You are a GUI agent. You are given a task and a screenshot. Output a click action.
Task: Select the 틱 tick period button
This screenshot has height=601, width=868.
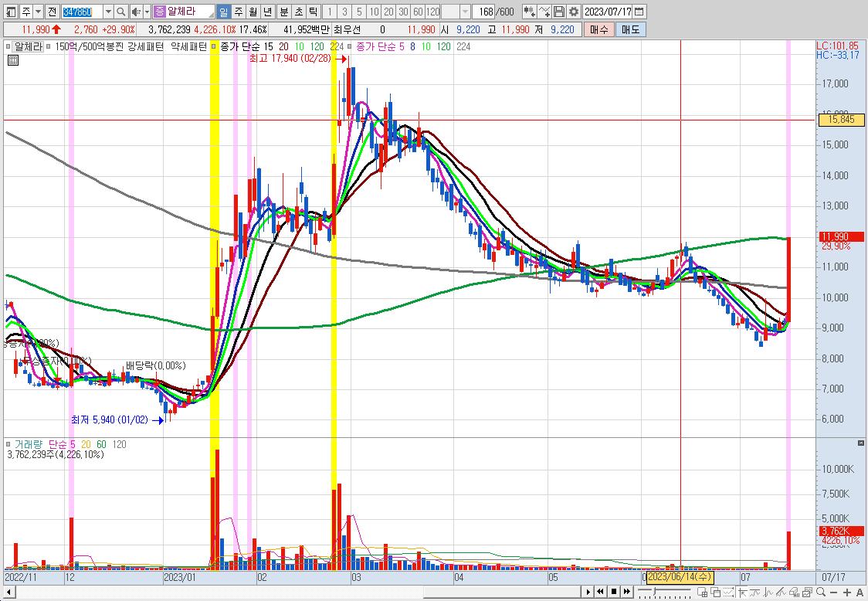[x=314, y=12]
